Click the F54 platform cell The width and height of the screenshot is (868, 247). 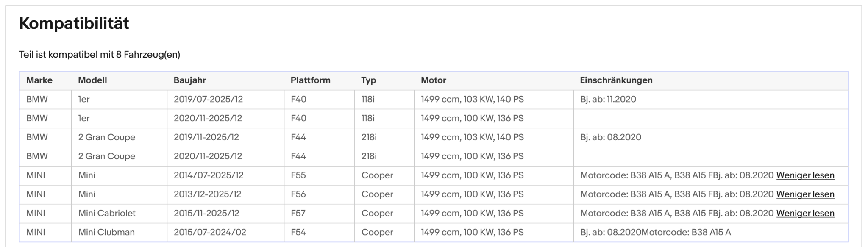coord(319,233)
